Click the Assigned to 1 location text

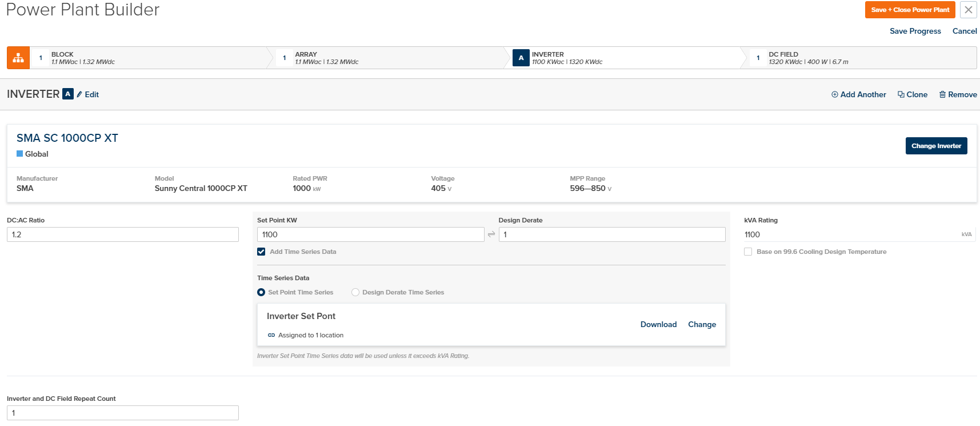tap(311, 335)
